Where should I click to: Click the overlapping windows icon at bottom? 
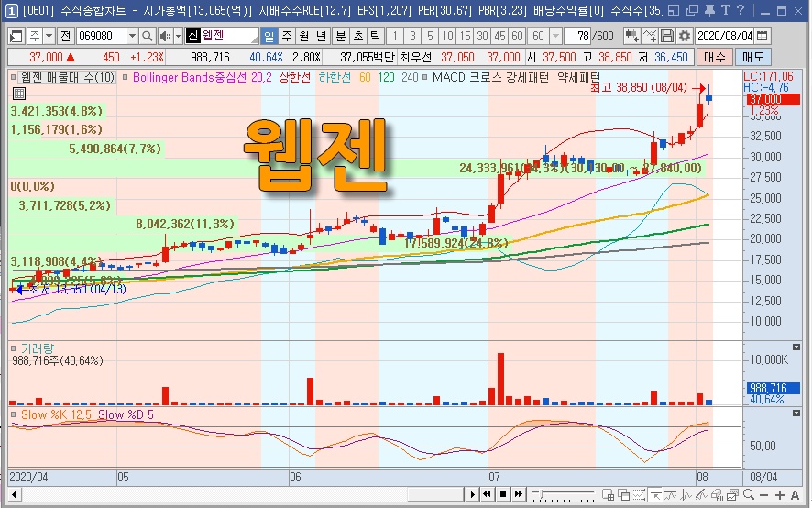tap(623, 494)
